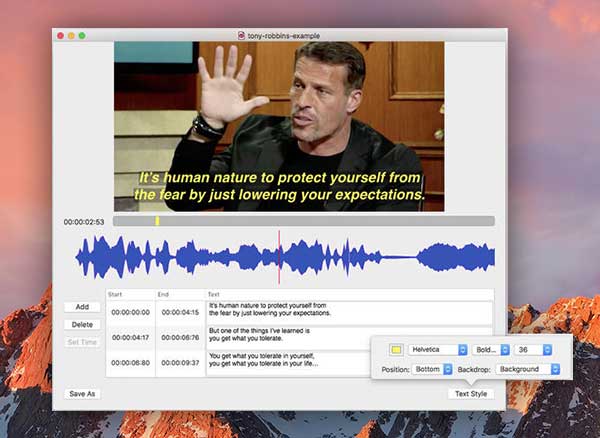Click the Add subtitle button
The width and height of the screenshot is (600, 438).
pyautogui.click(x=82, y=307)
